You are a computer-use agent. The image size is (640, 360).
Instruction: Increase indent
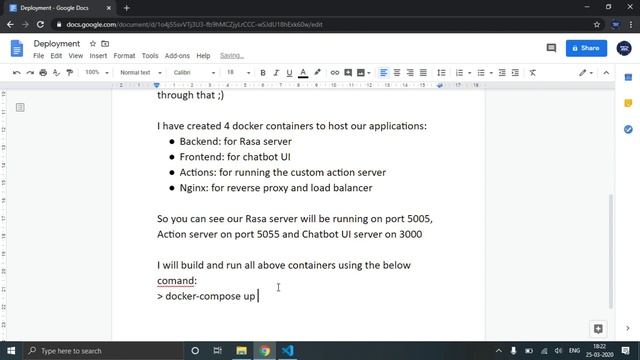(515, 73)
